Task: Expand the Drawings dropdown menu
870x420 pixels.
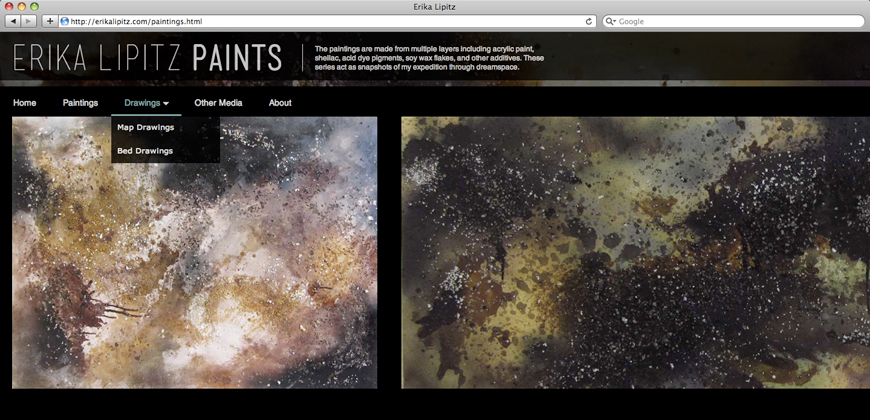Action: (146, 103)
